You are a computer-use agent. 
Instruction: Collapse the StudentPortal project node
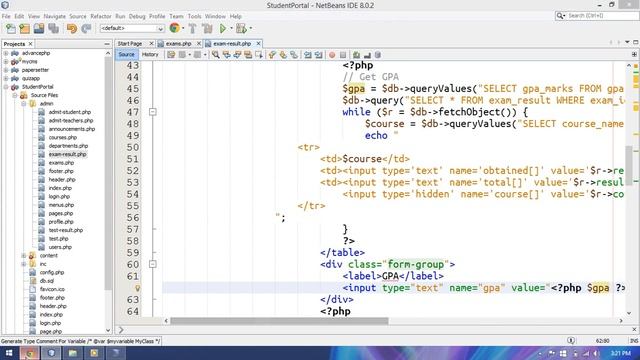click(x=6, y=87)
